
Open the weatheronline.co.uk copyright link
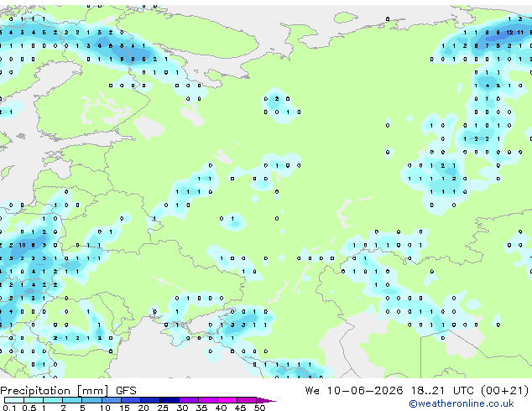coord(462,403)
